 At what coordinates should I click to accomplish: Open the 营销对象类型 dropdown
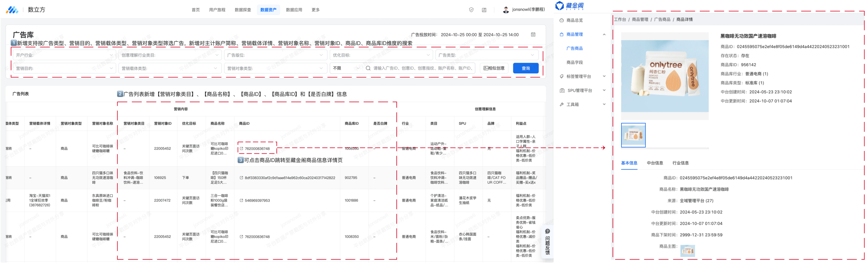(275, 68)
